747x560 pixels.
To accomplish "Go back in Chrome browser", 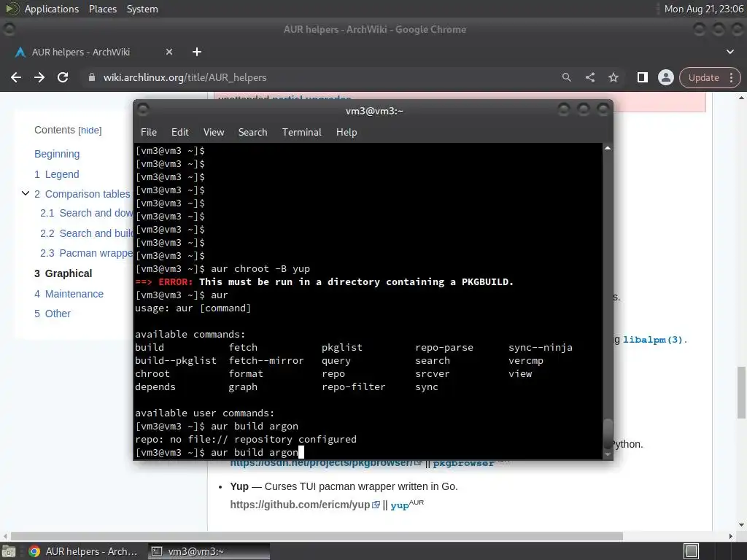I will coord(16,77).
